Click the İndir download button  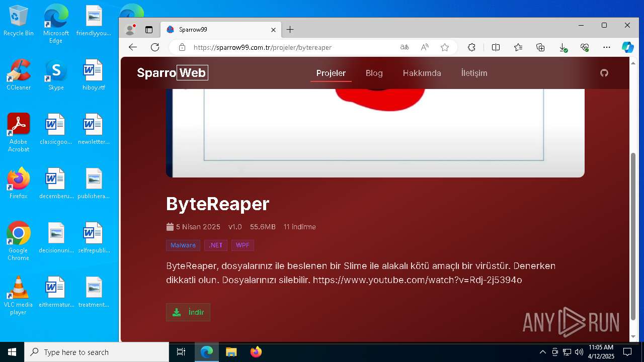pos(188,312)
